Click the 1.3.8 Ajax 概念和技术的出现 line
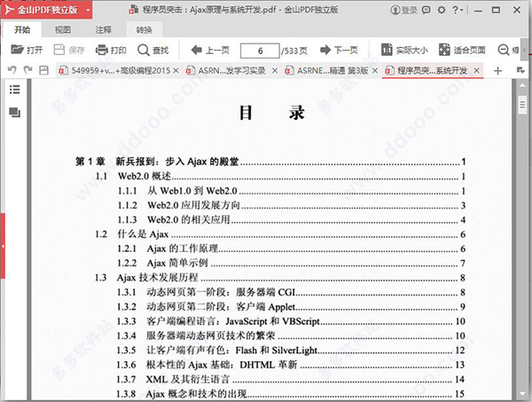The height and width of the screenshot is (402, 532). pyautogui.click(x=291, y=394)
